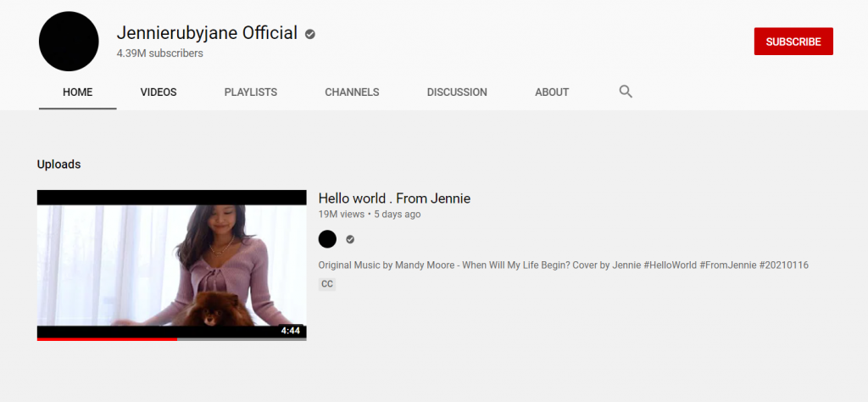This screenshot has height=402, width=868.
Task: Click the red watched-progress bar under the thumbnail
Action: pyautogui.click(x=107, y=339)
